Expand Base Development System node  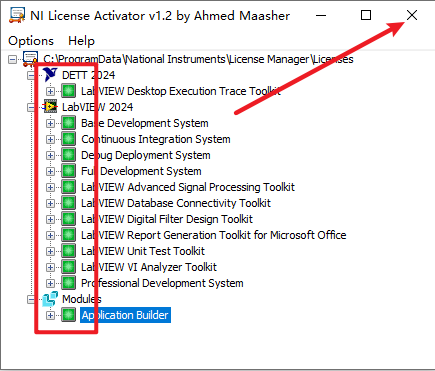coord(50,123)
